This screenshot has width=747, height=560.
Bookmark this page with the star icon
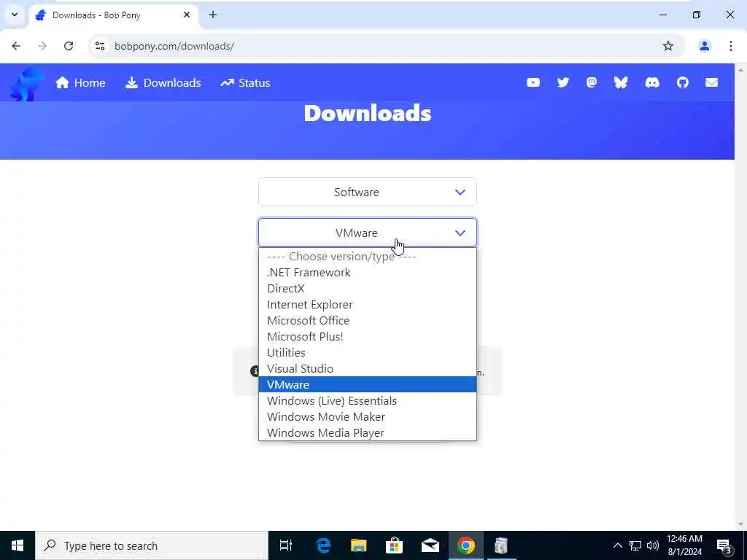click(668, 46)
